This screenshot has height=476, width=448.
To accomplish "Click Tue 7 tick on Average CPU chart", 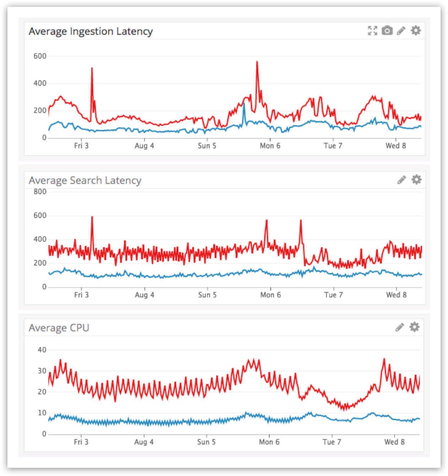I will [332, 442].
